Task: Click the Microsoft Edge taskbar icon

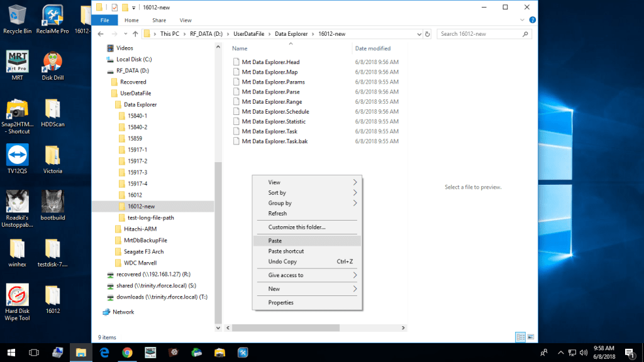Action: (x=104, y=353)
